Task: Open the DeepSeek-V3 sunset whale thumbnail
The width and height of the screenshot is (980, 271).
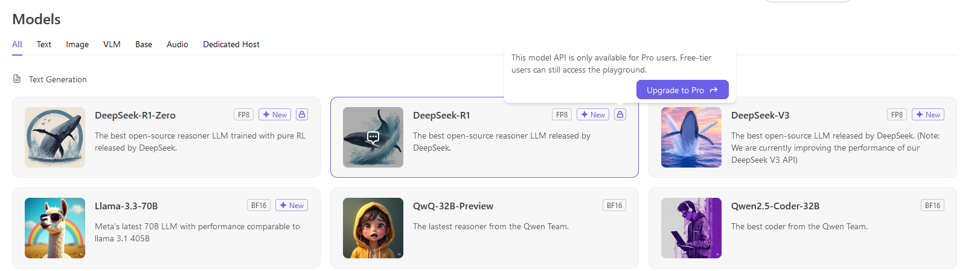Action: coord(691,137)
